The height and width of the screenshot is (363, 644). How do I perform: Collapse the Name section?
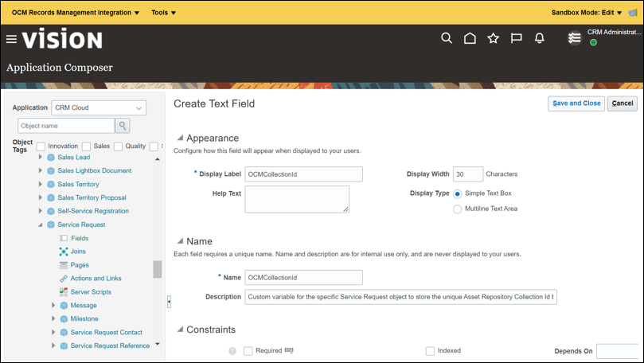click(180, 240)
